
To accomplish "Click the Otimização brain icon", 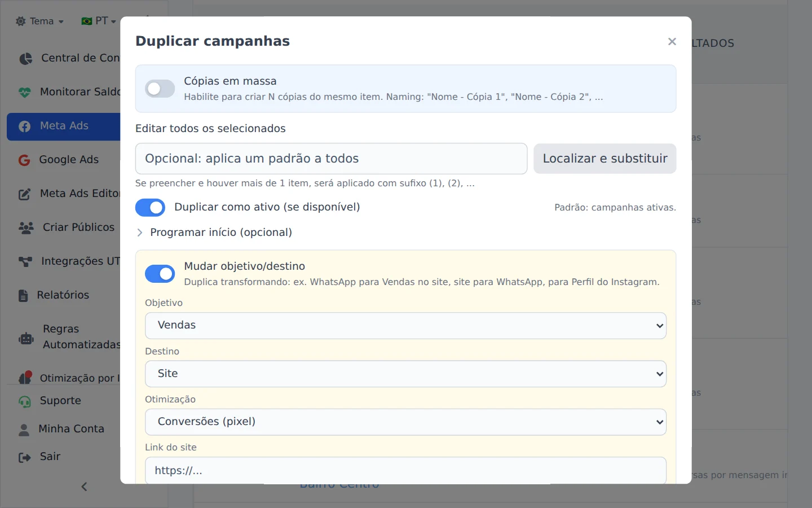I will [25, 378].
